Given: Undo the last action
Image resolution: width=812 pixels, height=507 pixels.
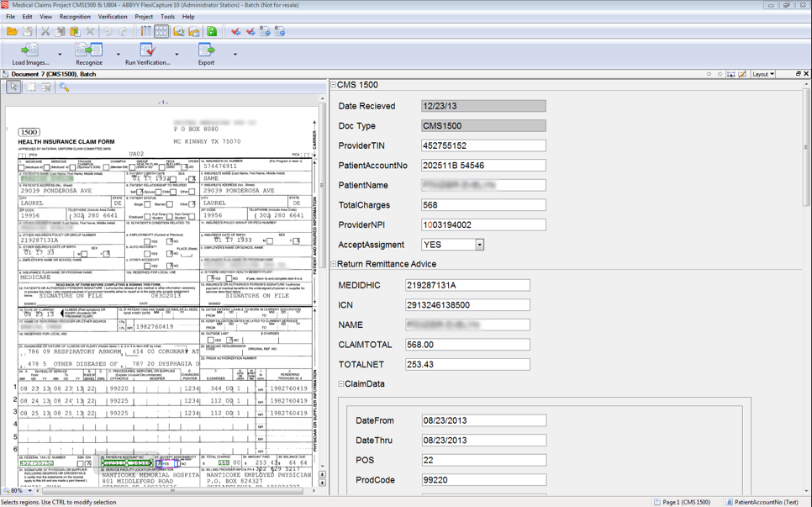Looking at the screenshot, I should (108, 32).
